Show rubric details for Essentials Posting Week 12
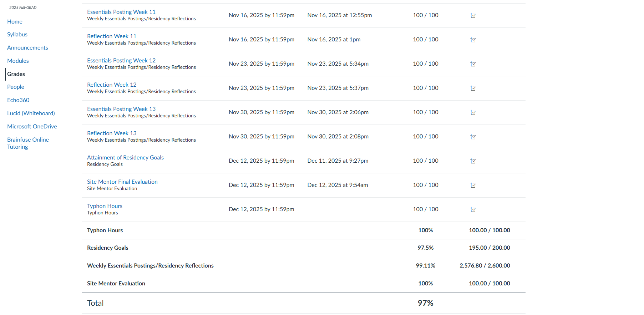Screen dimensions: 644x315 click(x=473, y=64)
